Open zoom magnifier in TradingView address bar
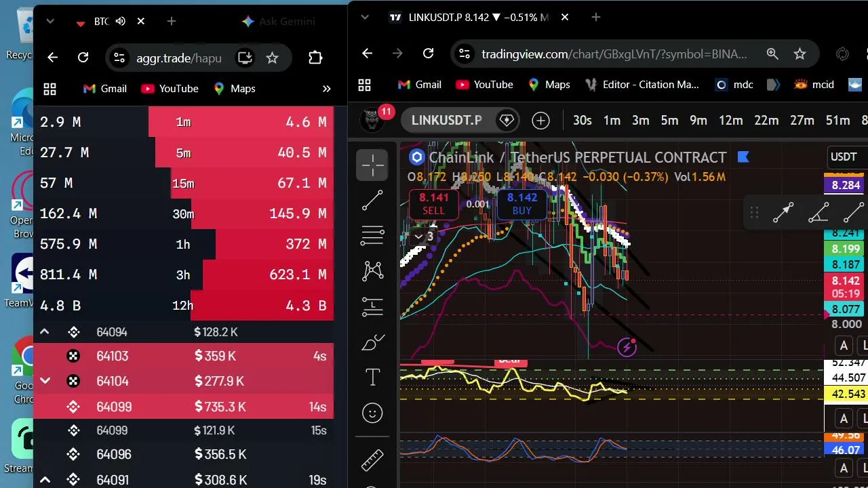This screenshot has height=488, width=868. [x=772, y=54]
